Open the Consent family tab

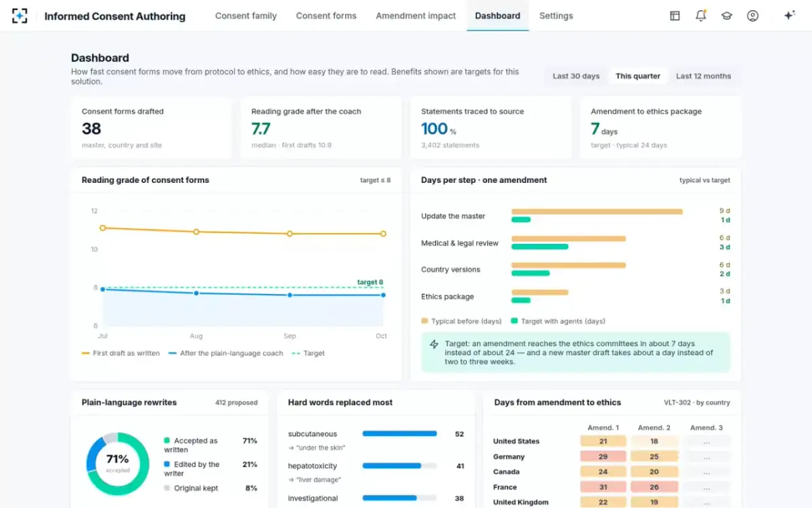pyautogui.click(x=246, y=16)
